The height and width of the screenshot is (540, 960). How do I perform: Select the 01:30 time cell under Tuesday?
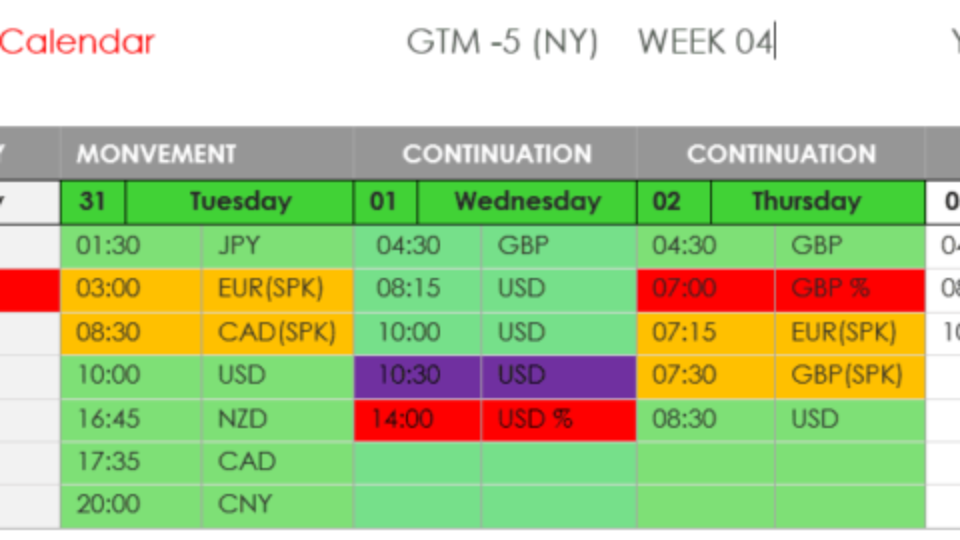[x=131, y=246]
